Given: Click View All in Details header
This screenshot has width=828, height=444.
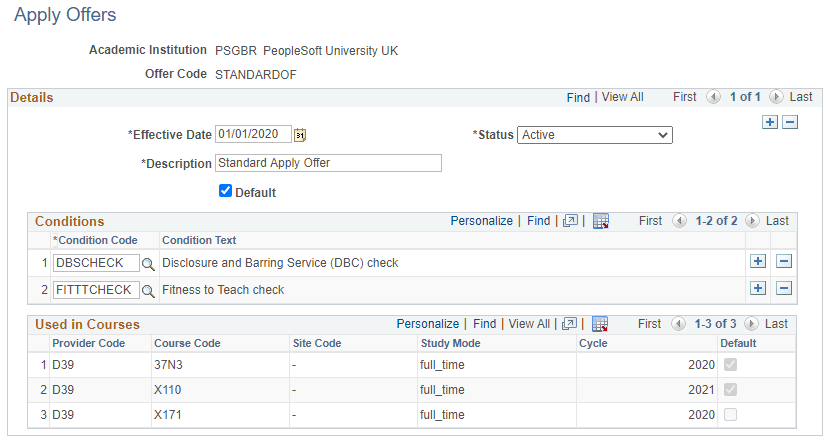Looking at the screenshot, I should [622, 97].
